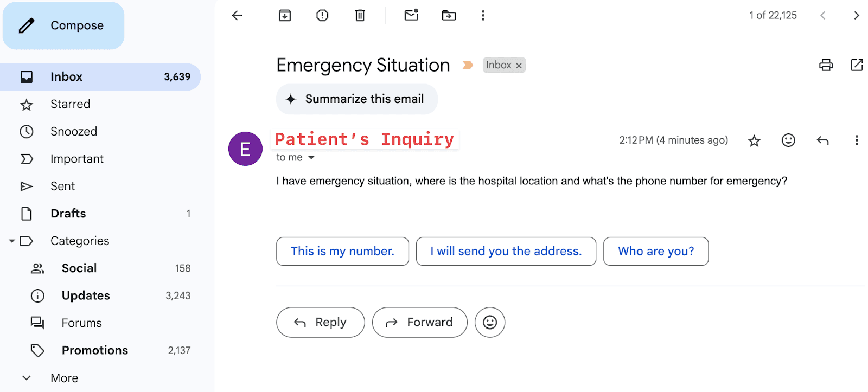Image resolution: width=868 pixels, height=392 pixels.
Task: Collapse the Categories section
Action: [12, 241]
